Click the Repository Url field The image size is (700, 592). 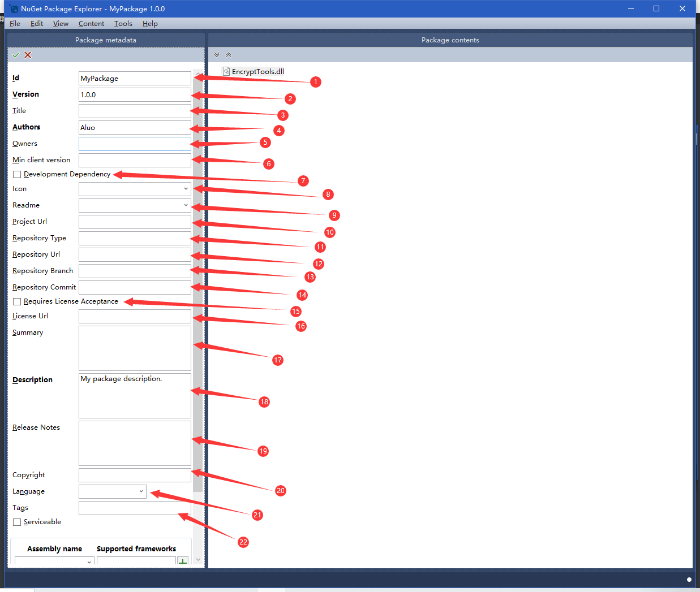[135, 254]
